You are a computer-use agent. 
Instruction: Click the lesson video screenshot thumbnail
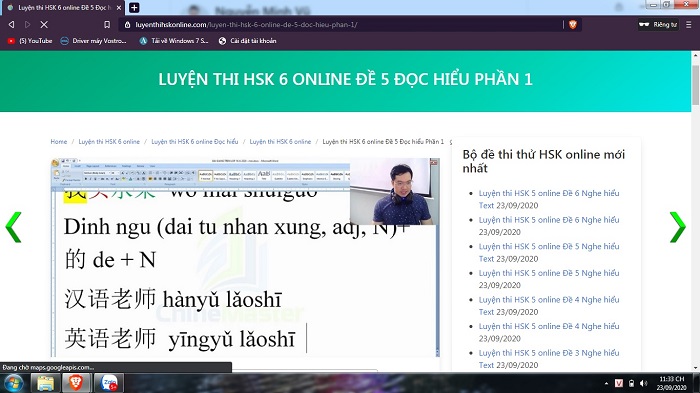(245, 257)
